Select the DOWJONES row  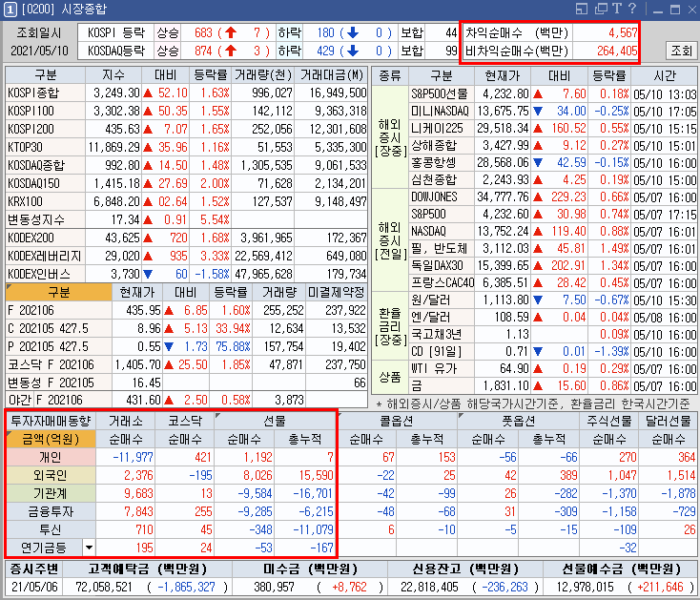553,197
